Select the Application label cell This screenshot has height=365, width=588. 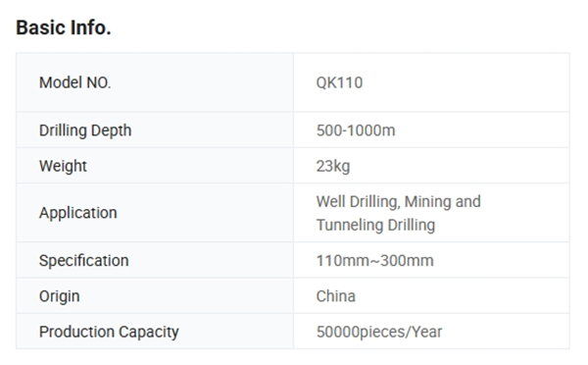[155, 213]
